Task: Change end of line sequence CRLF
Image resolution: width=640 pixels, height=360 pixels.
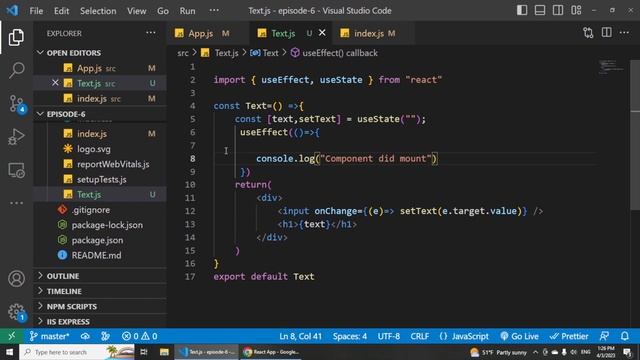Action: tap(420, 336)
